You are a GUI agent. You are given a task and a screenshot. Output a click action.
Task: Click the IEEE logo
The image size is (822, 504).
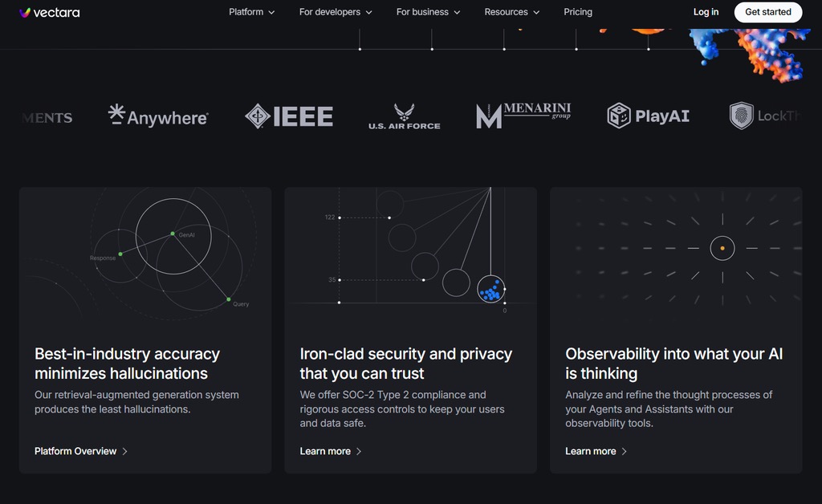[x=289, y=116]
